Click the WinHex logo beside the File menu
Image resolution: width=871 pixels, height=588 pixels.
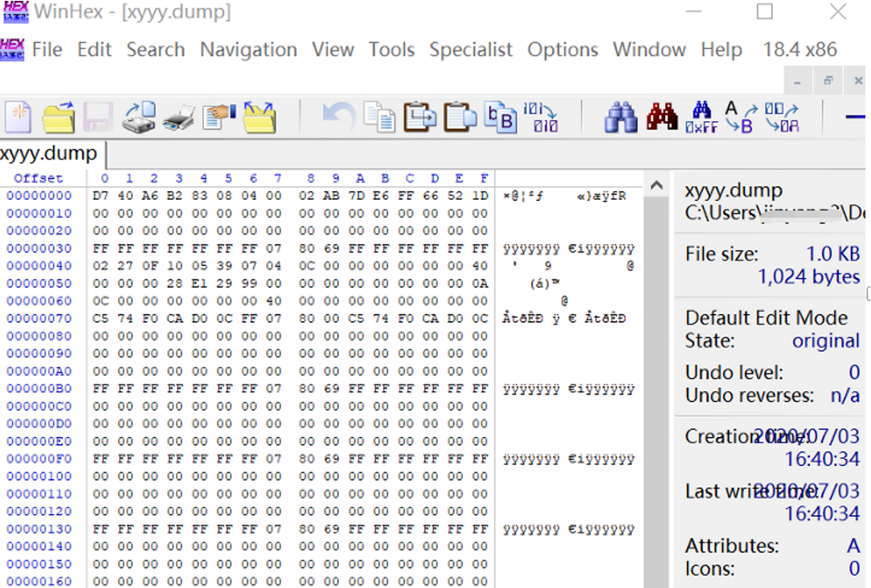(12, 50)
